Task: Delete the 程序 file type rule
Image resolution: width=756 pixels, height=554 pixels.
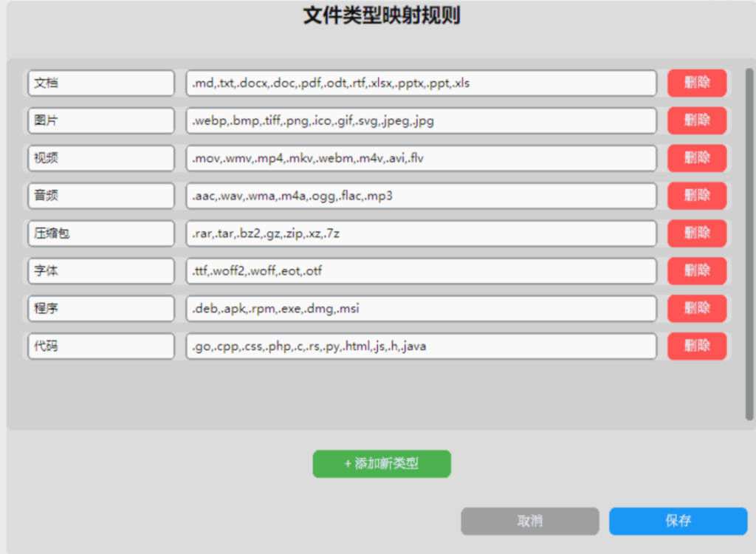Action: [696, 308]
